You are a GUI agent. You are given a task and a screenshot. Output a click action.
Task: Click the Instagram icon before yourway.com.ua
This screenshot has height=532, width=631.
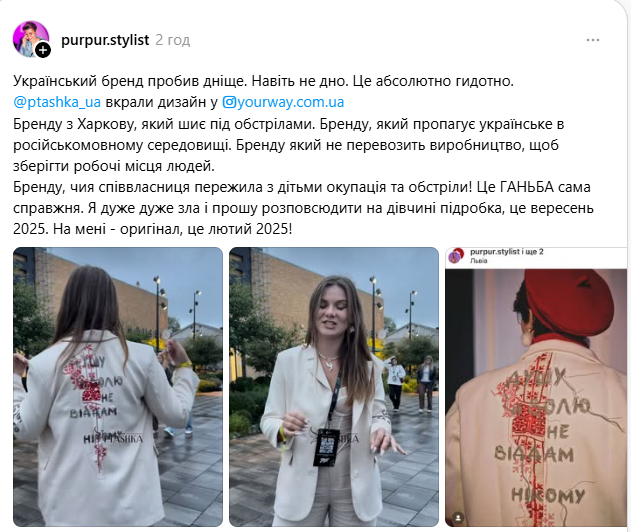click(229, 102)
